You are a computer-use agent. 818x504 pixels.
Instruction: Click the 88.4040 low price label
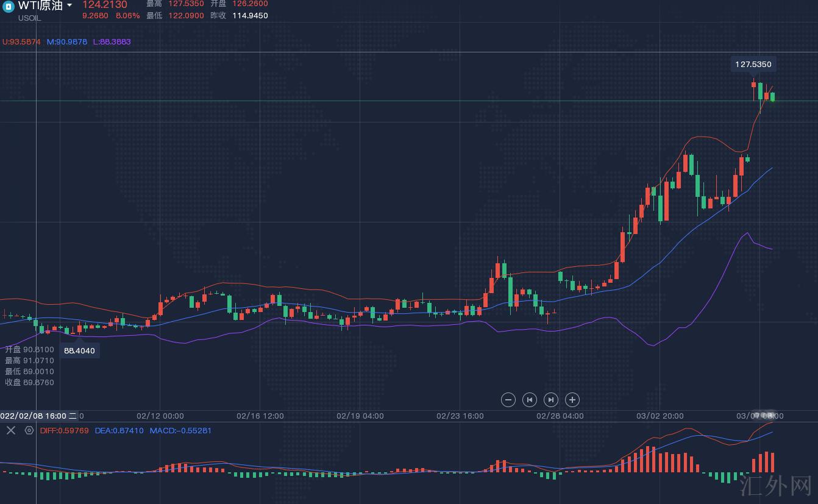pyautogui.click(x=79, y=350)
